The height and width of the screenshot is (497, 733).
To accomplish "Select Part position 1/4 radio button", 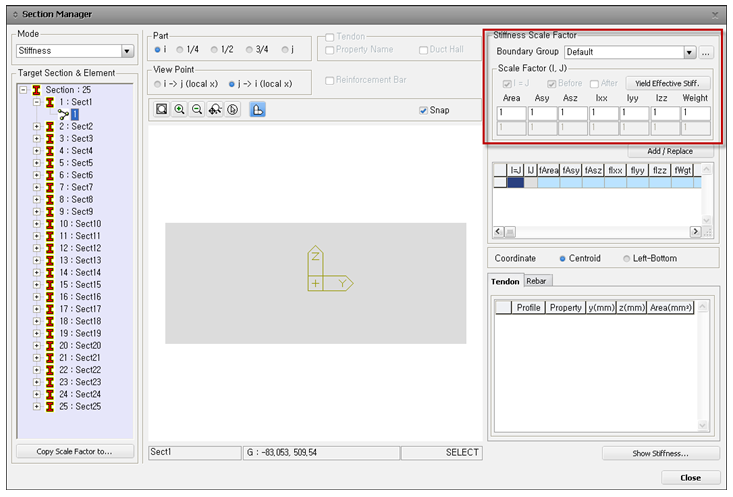I will pyautogui.click(x=180, y=50).
